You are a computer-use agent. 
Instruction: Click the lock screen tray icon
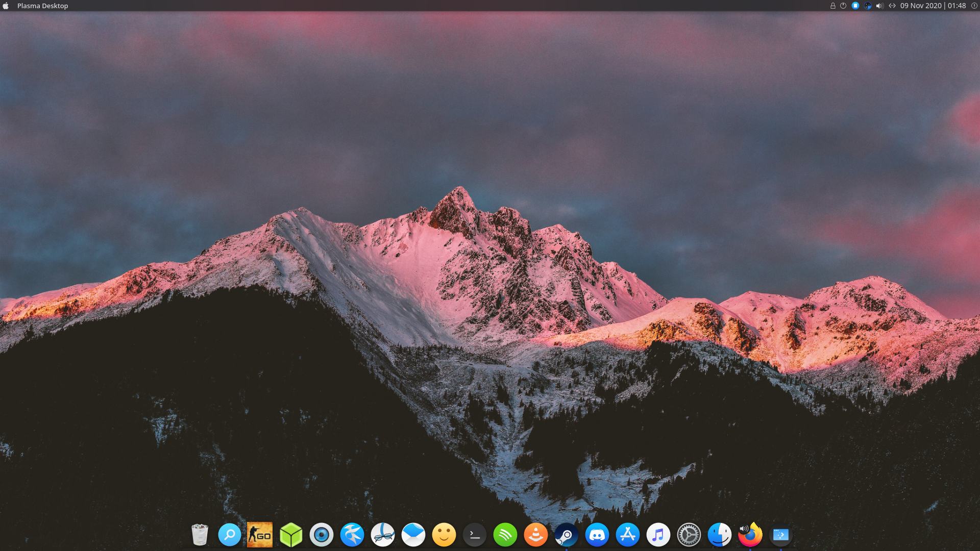click(832, 6)
